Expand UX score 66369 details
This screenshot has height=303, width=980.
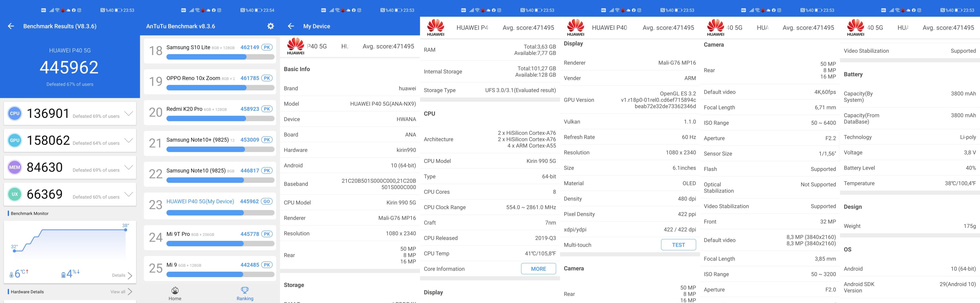129,194
